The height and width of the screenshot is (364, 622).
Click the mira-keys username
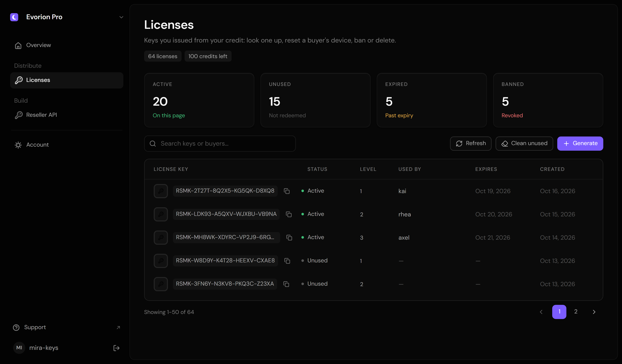click(x=44, y=348)
